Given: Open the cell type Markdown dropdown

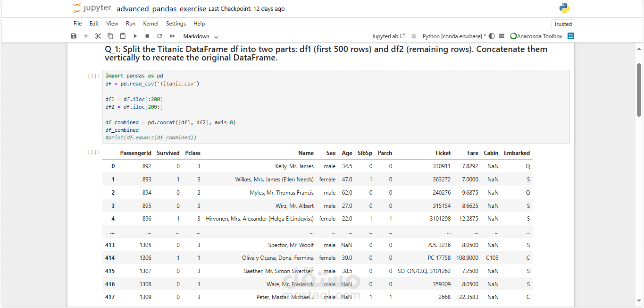Looking at the screenshot, I should [201, 36].
